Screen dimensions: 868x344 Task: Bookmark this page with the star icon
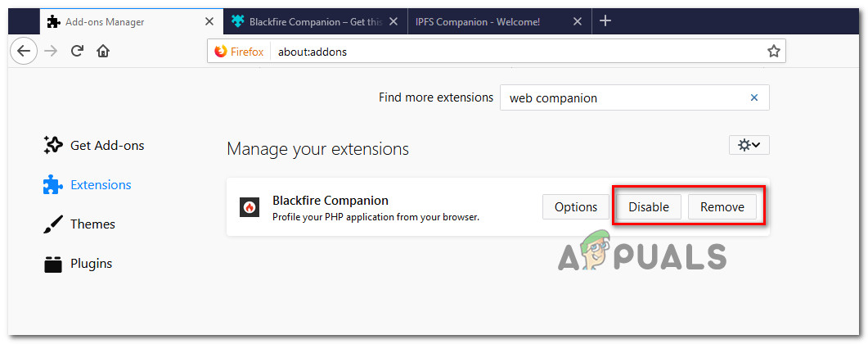coord(773,52)
